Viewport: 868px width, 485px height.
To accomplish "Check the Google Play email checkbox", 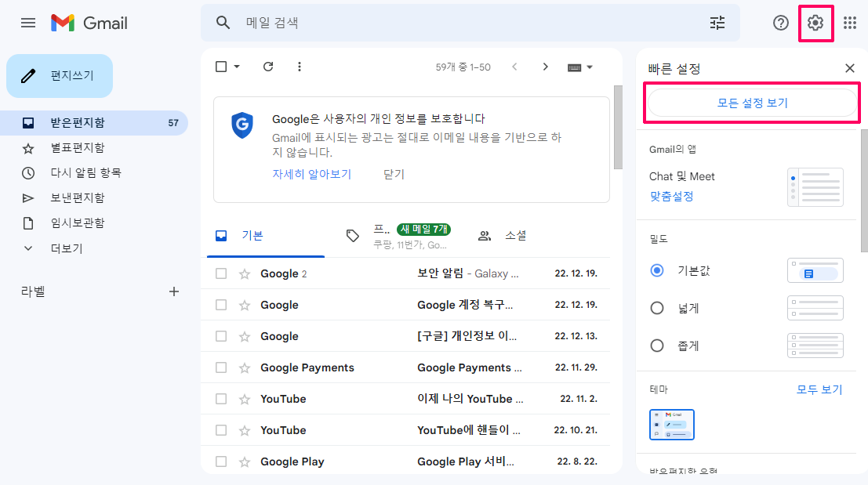I will pyautogui.click(x=221, y=461).
